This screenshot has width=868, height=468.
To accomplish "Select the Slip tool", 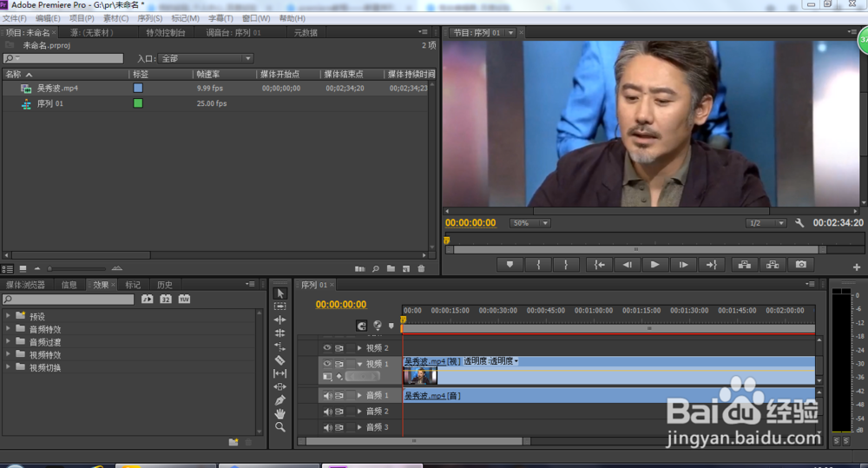I will click(x=280, y=373).
